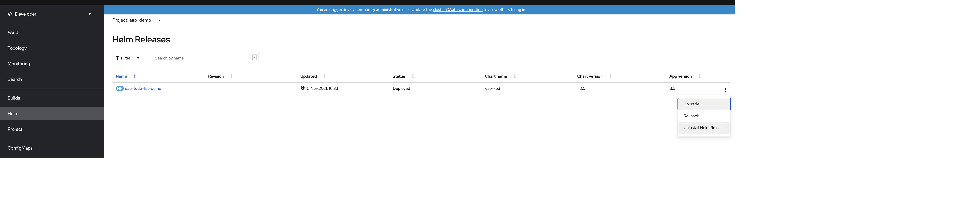Toggle sorting on the Status column
This screenshot has width=980, height=211.
413,76
